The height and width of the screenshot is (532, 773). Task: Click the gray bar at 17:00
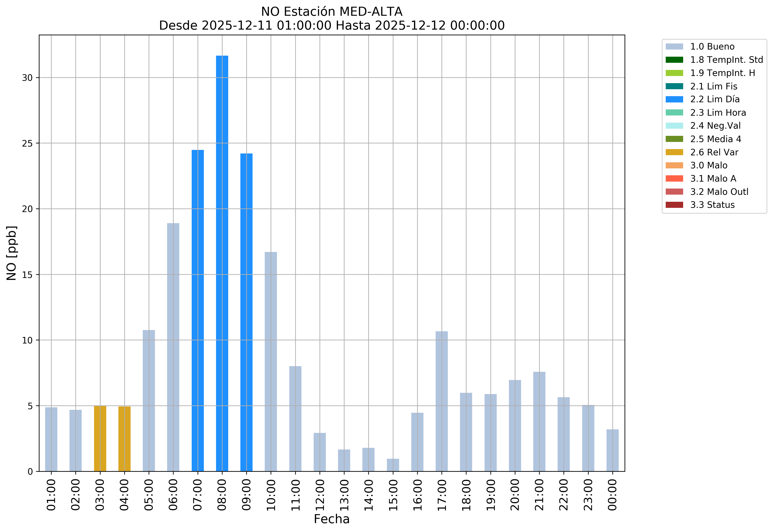point(442,401)
